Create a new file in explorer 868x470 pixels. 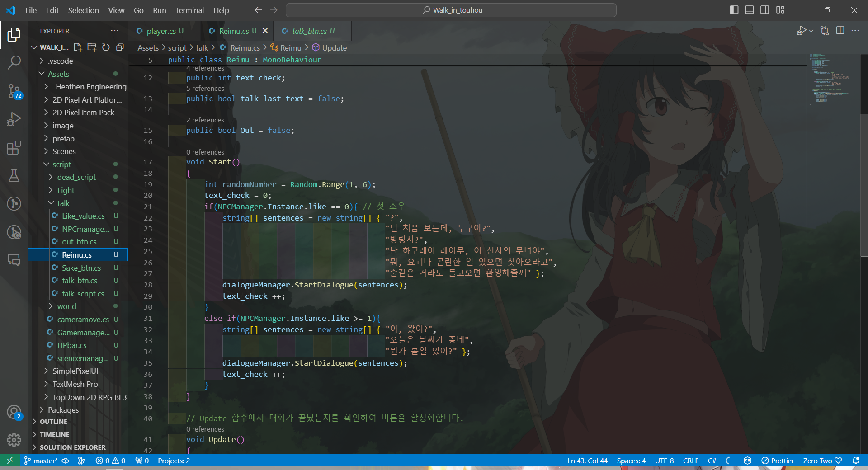78,47
